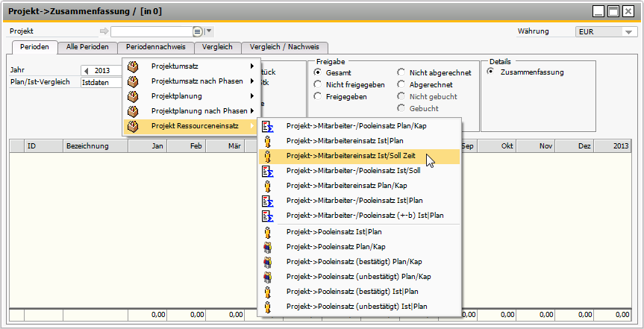Click the report icon of Mitarbeiter-/Pooleinsatz Plan/Kap
The width and height of the screenshot is (644, 329).
[x=268, y=126]
